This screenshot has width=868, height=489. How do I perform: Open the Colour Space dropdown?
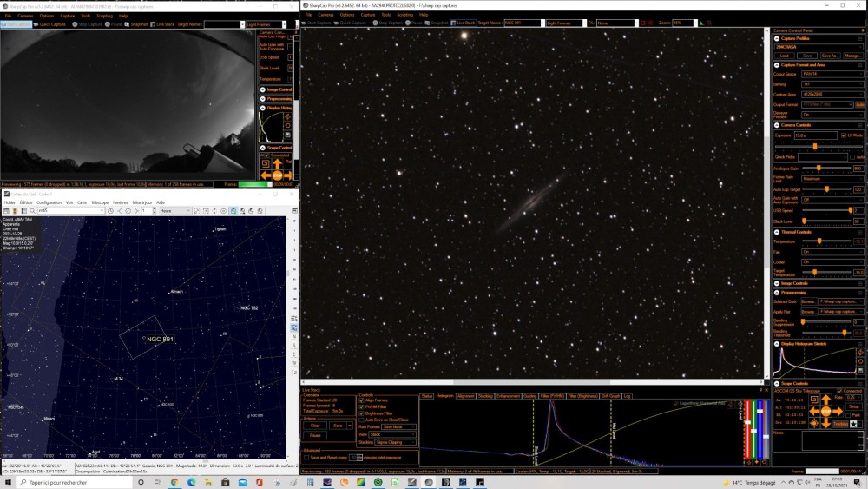[832, 74]
